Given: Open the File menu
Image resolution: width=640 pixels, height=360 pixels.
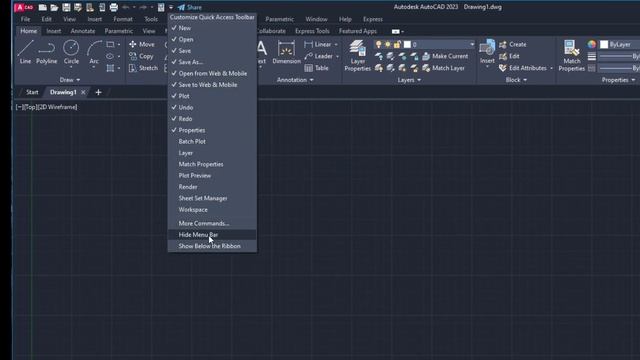Looking at the screenshot, I should [x=25, y=19].
